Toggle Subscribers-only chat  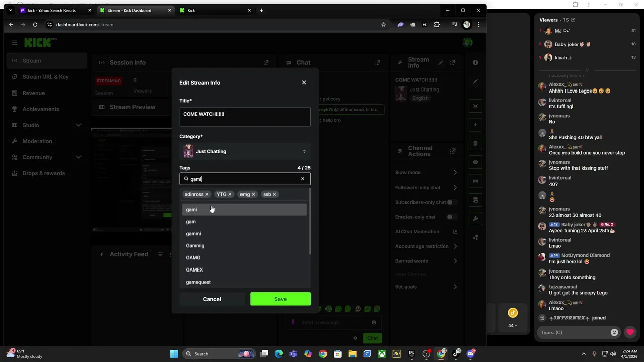[x=451, y=202]
